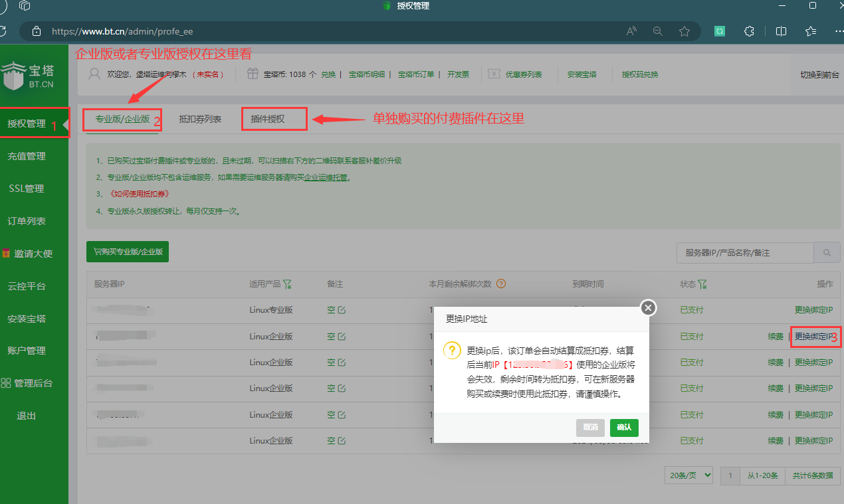
Task: Click 退出 to log out
Action: 27,416
